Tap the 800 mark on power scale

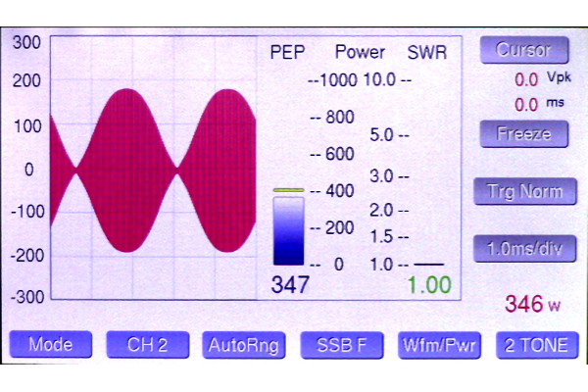click(340, 117)
